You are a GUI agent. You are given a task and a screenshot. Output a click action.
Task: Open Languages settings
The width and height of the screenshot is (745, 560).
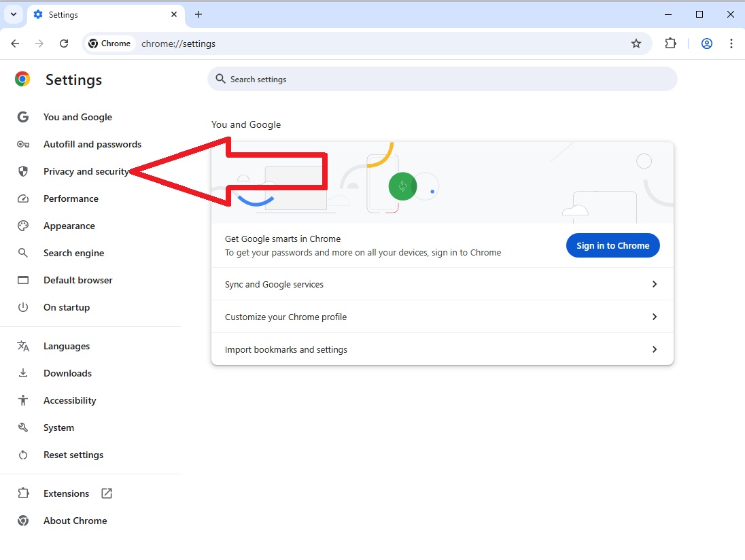(67, 346)
